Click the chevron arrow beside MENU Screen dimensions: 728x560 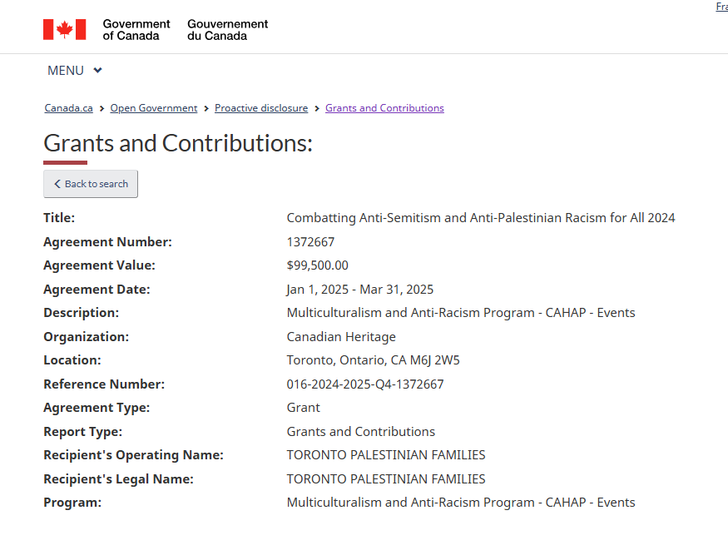(98, 71)
